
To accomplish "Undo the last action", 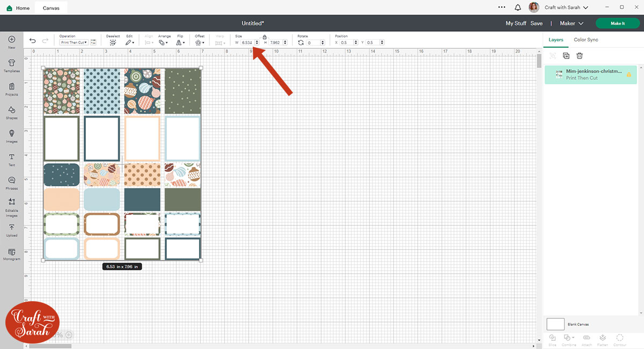I will pos(33,41).
